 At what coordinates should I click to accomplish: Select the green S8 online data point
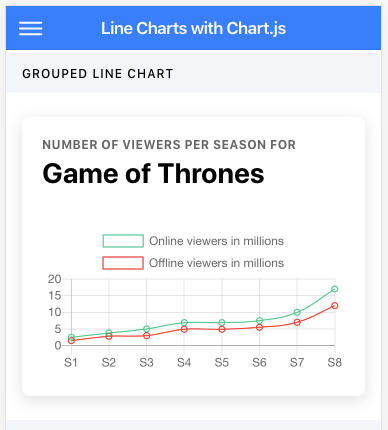pyautogui.click(x=335, y=289)
